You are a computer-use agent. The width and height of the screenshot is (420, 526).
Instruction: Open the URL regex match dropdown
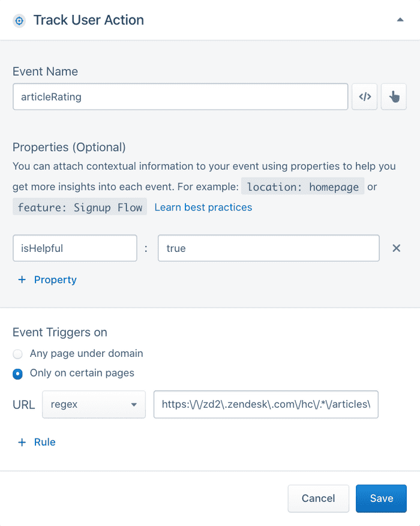point(94,405)
